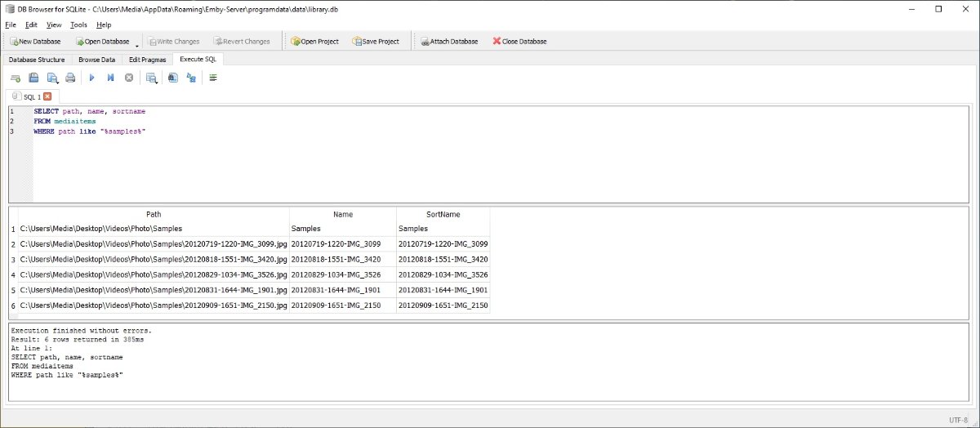Viewport: 980px width, 428px height.
Task: Open find and replace icon
Action: tap(191, 78)
